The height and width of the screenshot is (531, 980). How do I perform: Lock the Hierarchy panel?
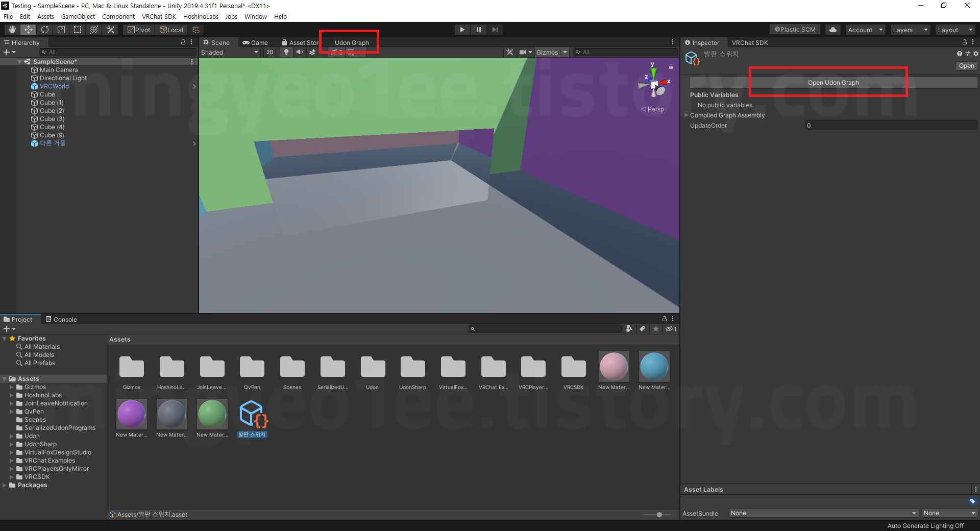tap(183, 42)
